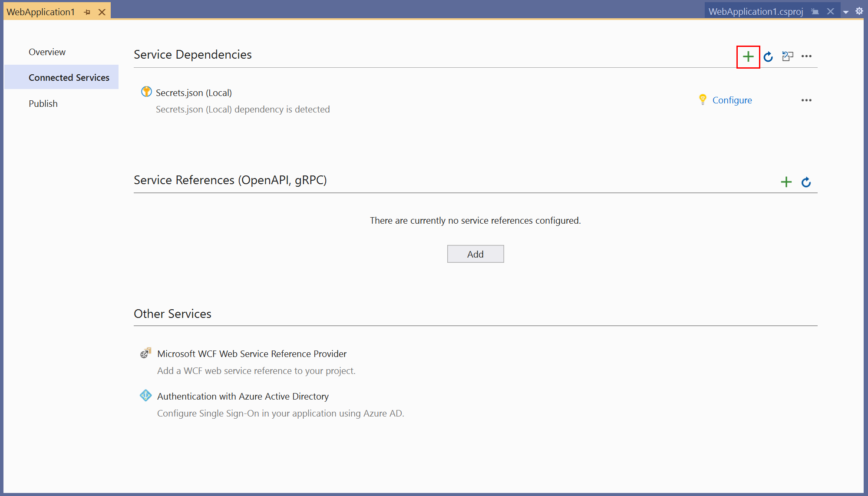The width and height of the screenshot is (868, 496).
Task: Click the green plus icon in Service References
Action: coord(786,181)
